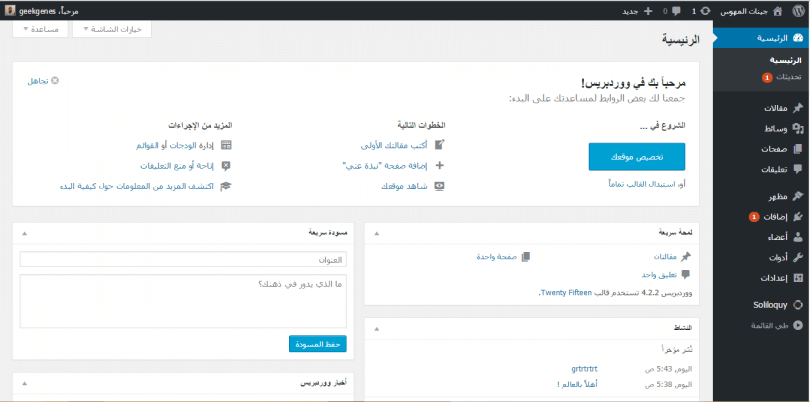Click Settings sliders icon in sidebar

point(798,277)
